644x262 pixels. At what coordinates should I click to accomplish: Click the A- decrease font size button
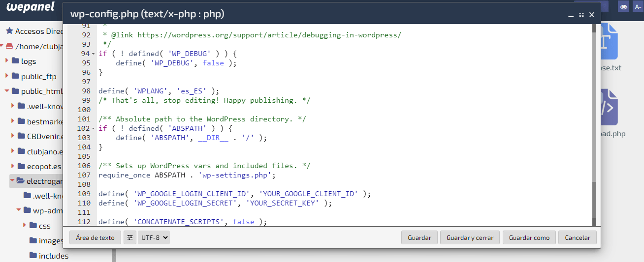638,7
